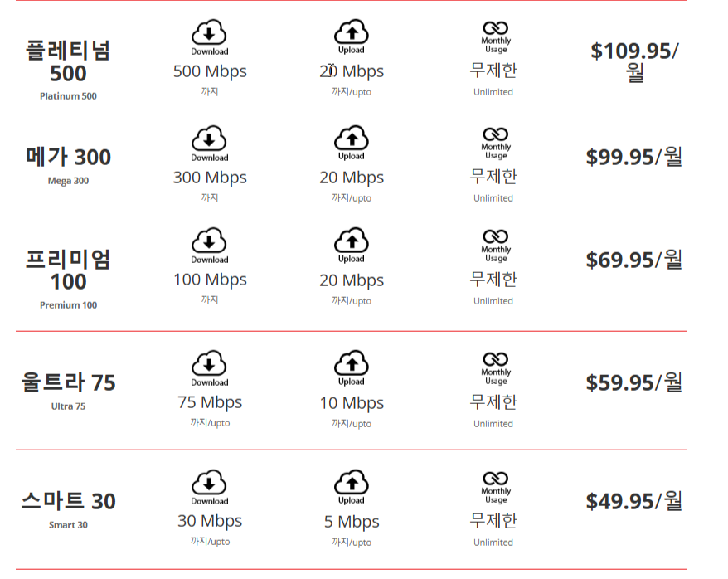728x579 pixels.
Task: Click the Mega 300 download cloud icon
Action: [209, 138]
